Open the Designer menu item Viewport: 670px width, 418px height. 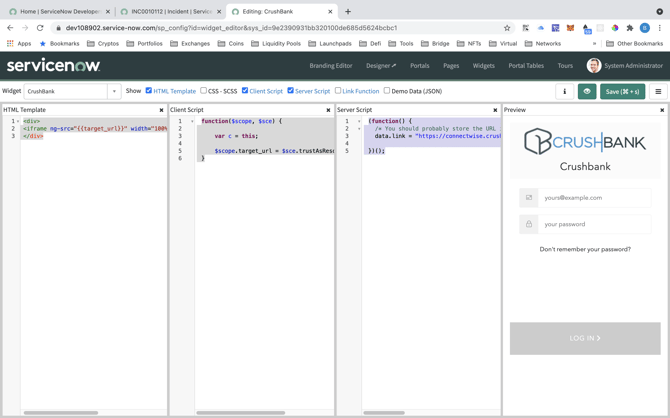380,66
